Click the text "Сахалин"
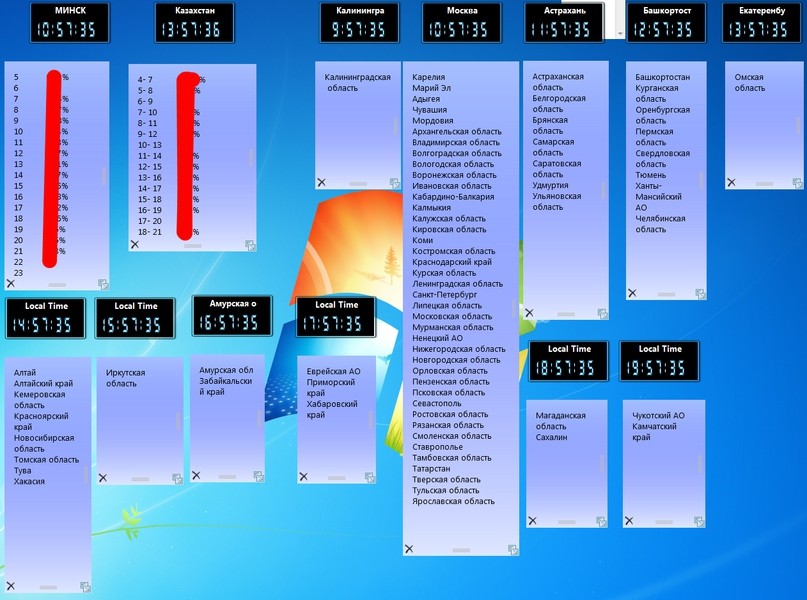 (551, 437)
